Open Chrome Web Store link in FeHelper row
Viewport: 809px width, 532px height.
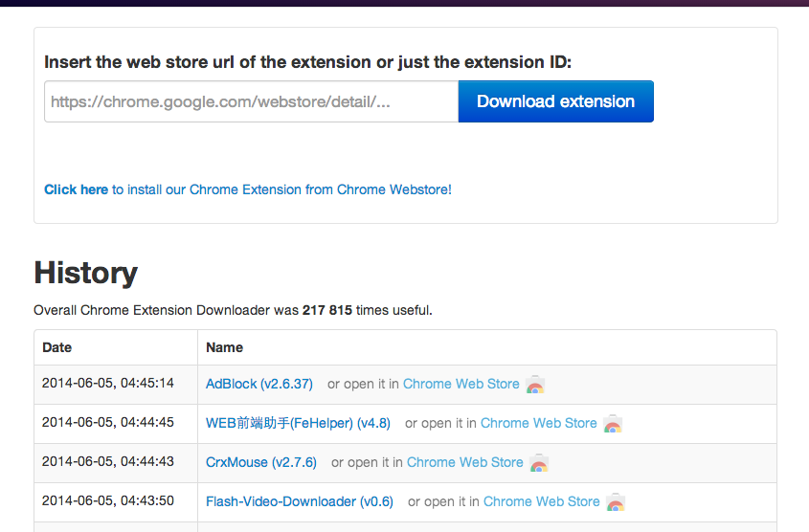[x=538, y=423]
